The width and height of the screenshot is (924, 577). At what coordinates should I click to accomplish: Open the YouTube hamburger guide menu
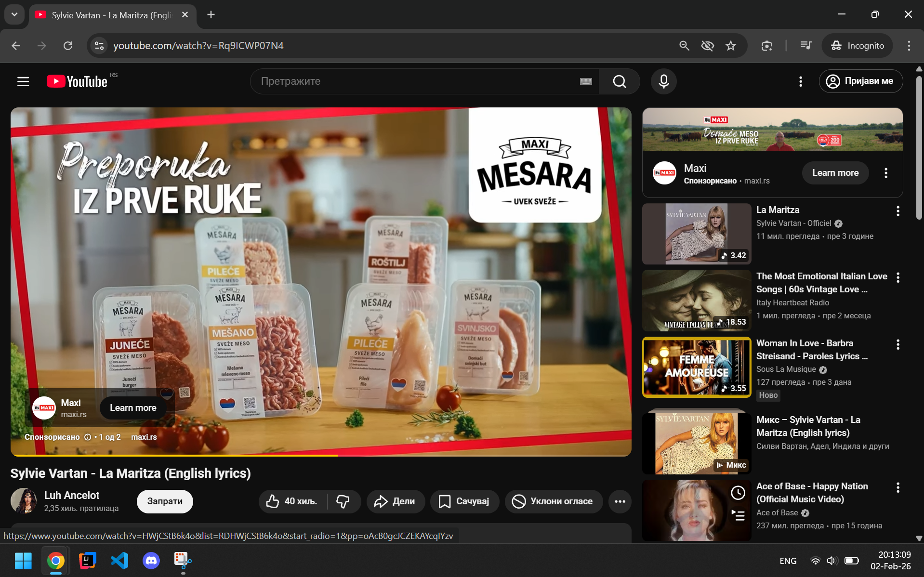(x=23, y=81)
